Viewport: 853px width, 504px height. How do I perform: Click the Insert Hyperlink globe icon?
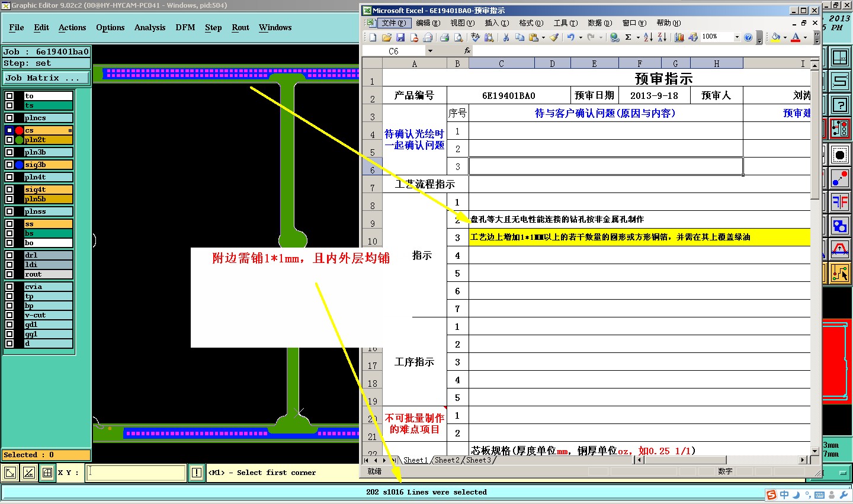pos(615,37)
